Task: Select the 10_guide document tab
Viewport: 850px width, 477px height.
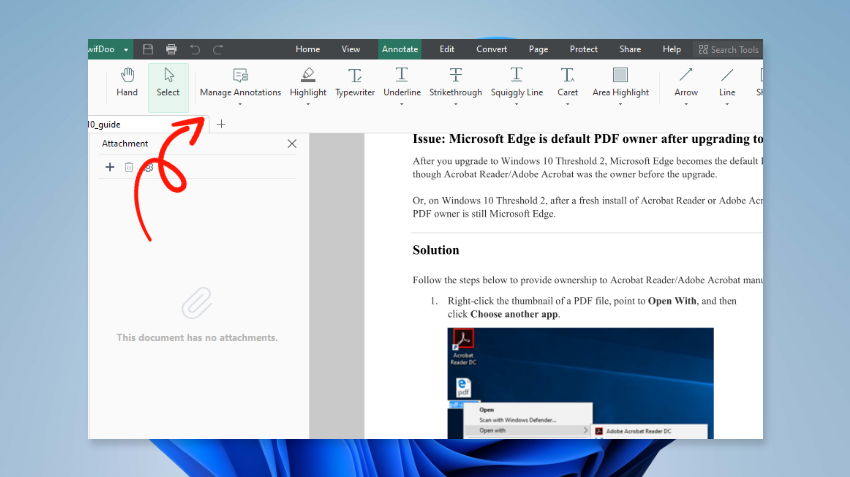Action: click(146, 124)
